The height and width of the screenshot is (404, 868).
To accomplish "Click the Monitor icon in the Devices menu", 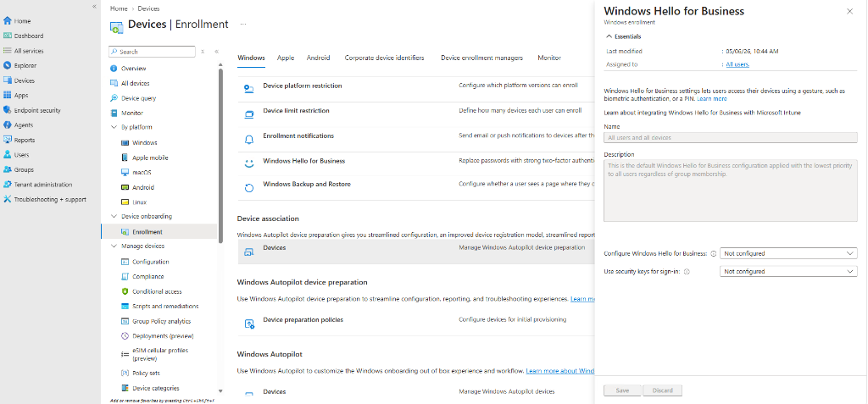I will (x=114, y=113).
